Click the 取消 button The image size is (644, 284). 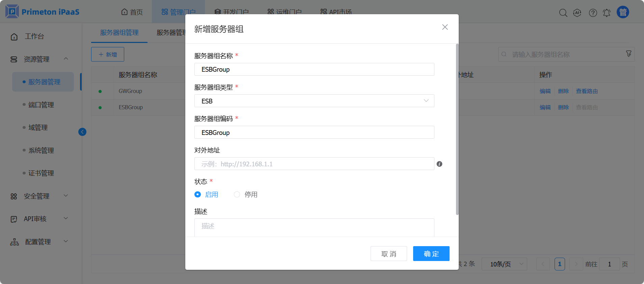pyautogui.click(x=388, y=254)
